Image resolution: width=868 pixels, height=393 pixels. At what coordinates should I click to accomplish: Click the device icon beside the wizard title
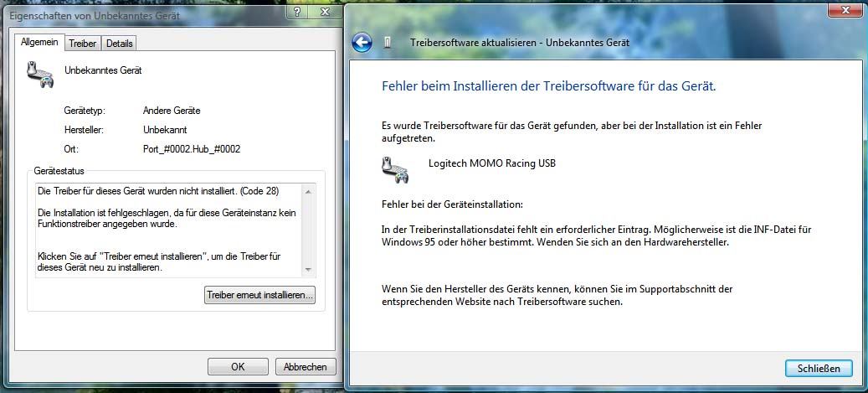point(388,43)
